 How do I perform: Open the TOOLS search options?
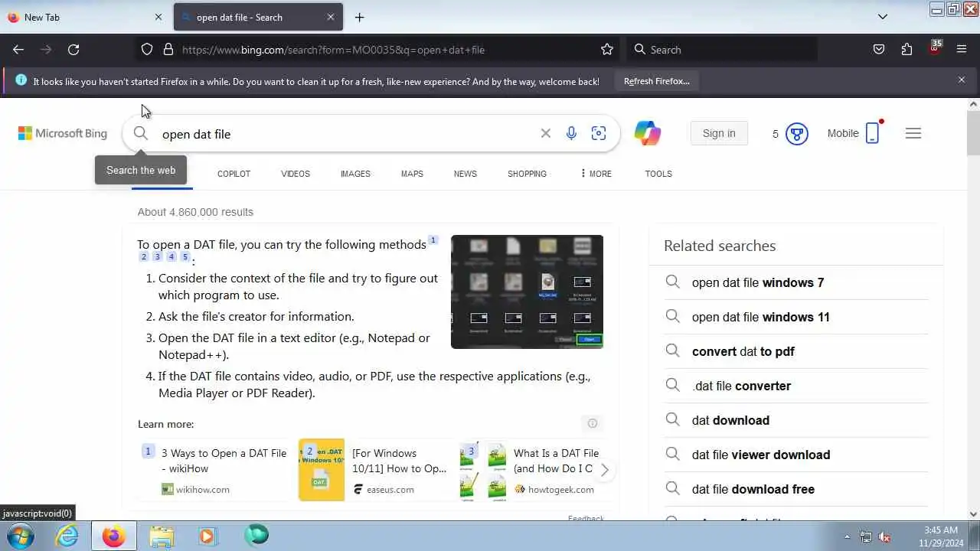pyautogui.click(x=658, y=174)
